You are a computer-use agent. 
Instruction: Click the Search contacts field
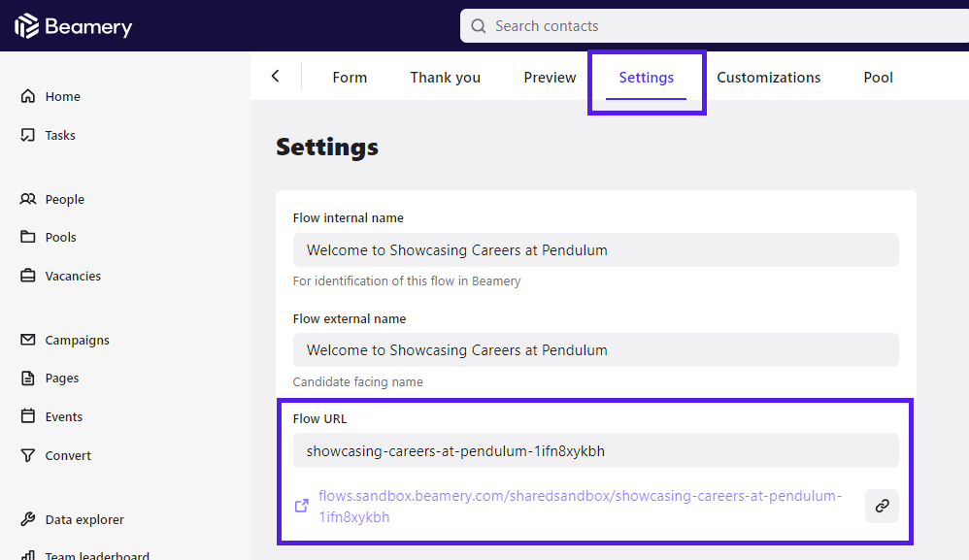715,26
